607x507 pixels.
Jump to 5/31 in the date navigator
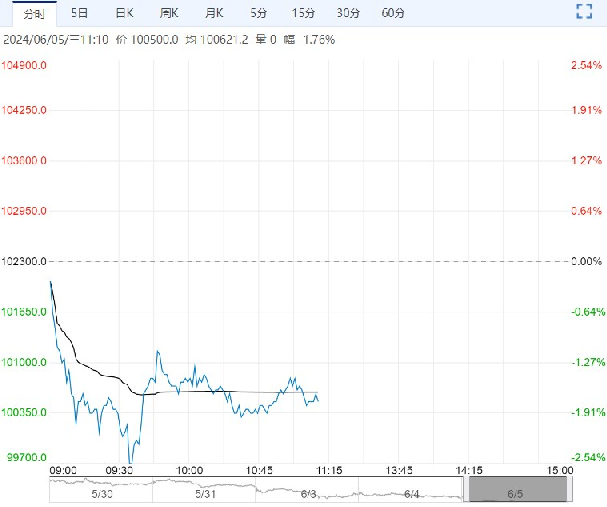205,493
